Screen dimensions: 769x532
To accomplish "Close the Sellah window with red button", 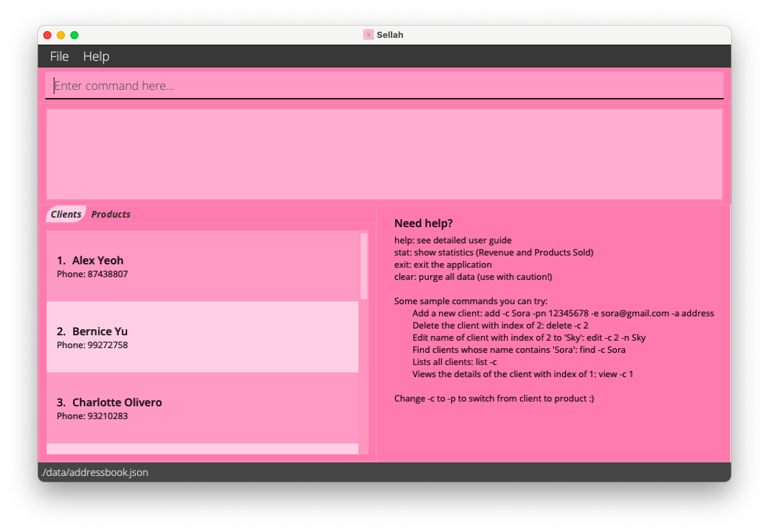I will pyautogui.click(x=47, y=35).
